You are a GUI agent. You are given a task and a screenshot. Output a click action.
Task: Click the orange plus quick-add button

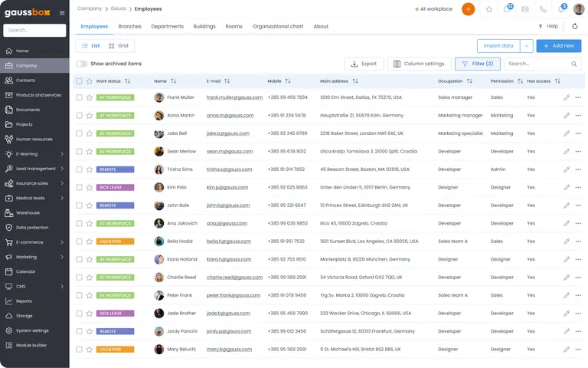tap(468, 9)
